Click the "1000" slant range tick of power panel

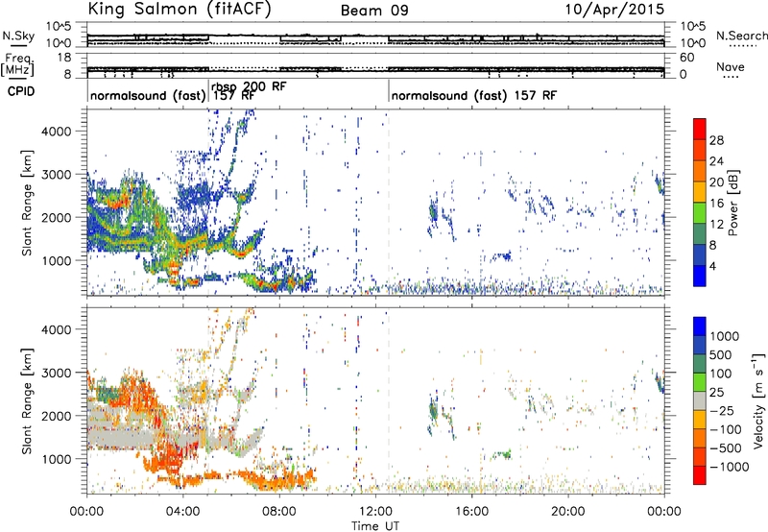coord(56,261)
